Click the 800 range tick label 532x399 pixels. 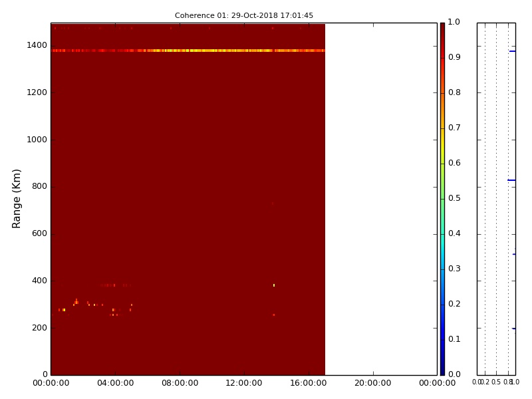point(39,186)
